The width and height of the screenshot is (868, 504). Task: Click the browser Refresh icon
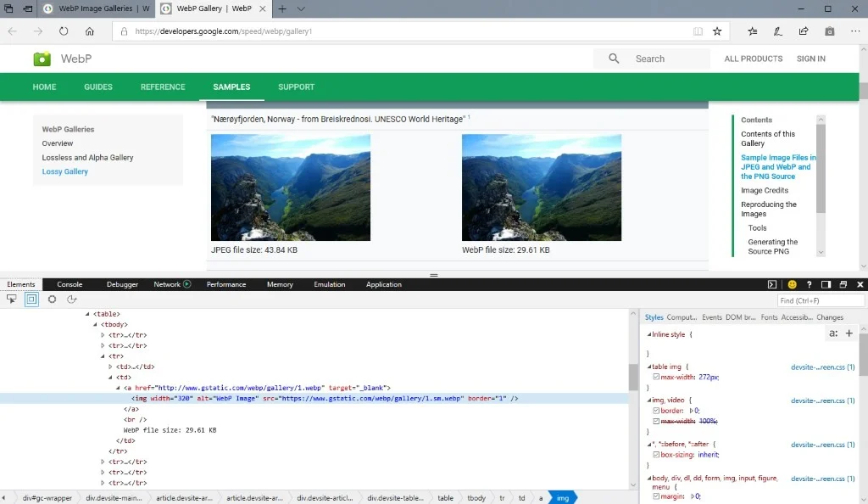click(x=64, y=31)
